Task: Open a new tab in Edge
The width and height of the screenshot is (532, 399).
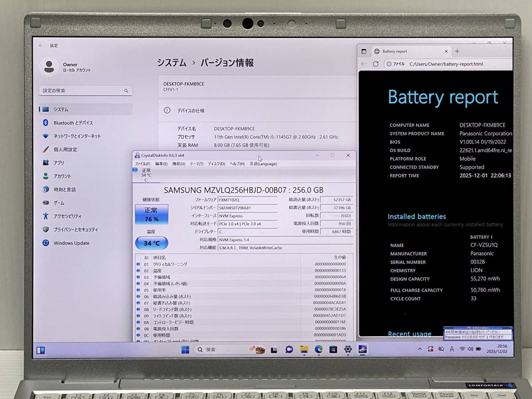Action: 457,51
